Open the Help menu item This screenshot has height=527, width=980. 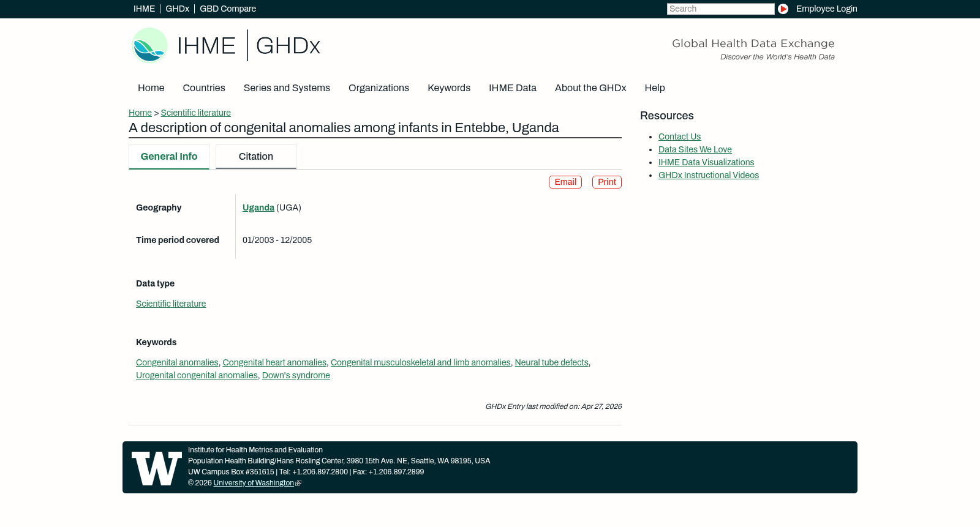tap(655, 88)
